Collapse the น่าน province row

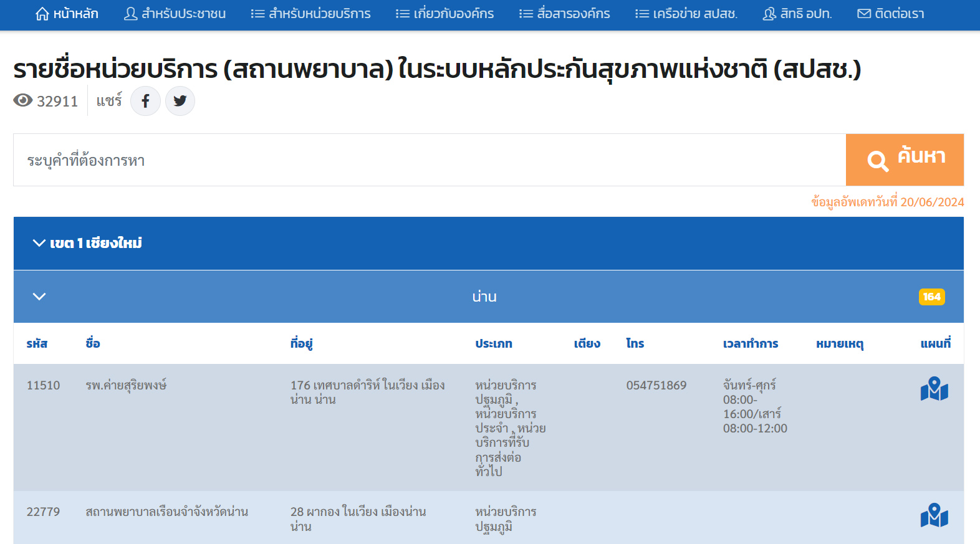coord(489,297)
